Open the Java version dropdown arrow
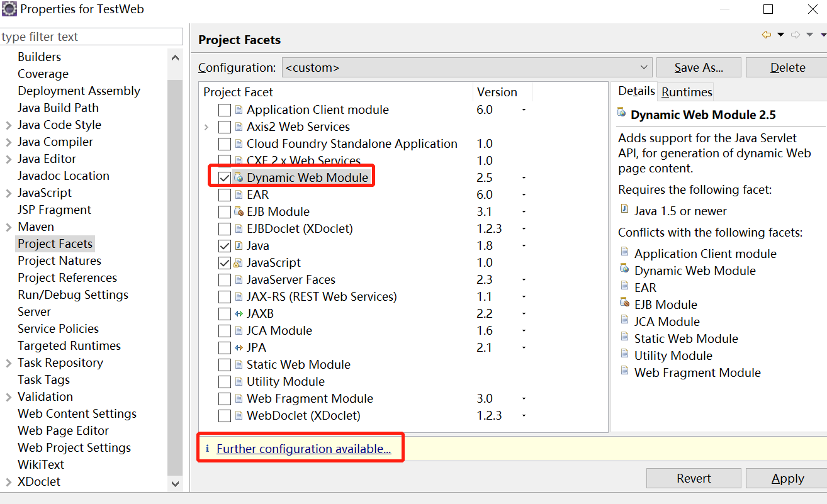This screenshot has height=504, width=827. tap(524, 246)
